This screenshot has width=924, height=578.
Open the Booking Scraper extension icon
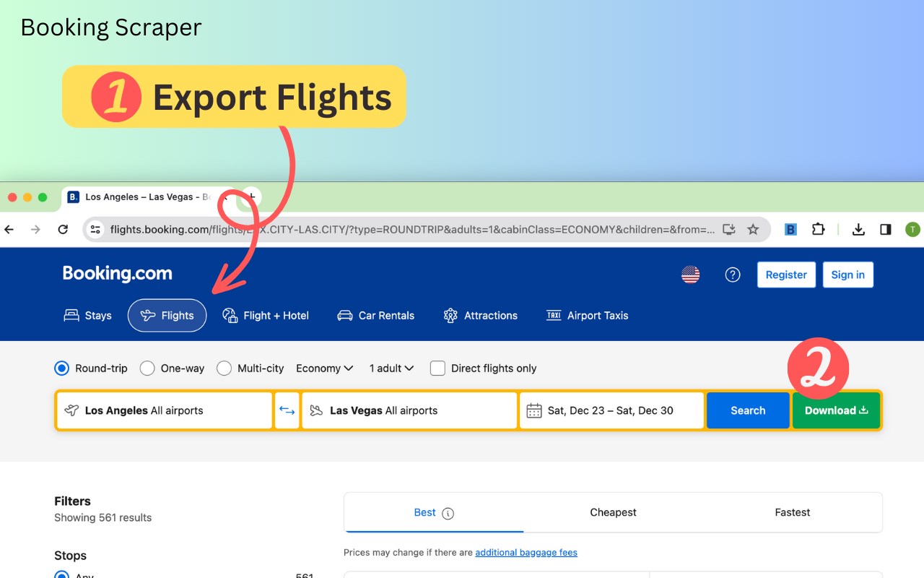pos(790,230)
